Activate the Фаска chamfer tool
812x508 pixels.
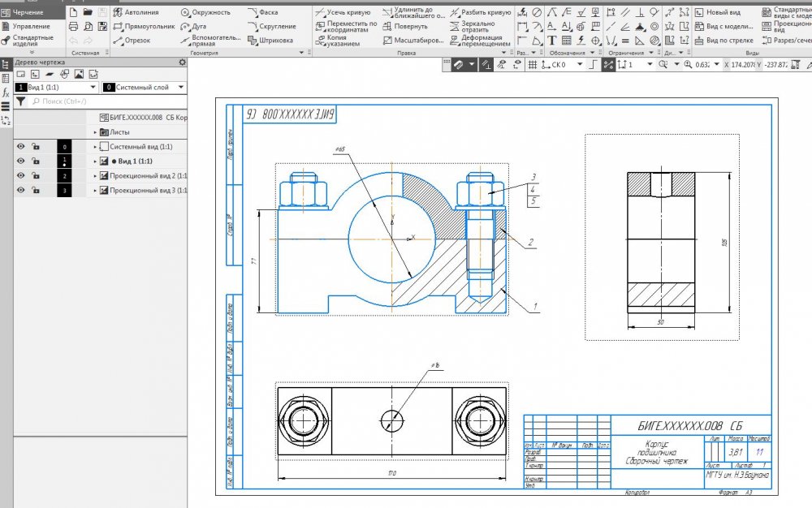click(267, 13)
